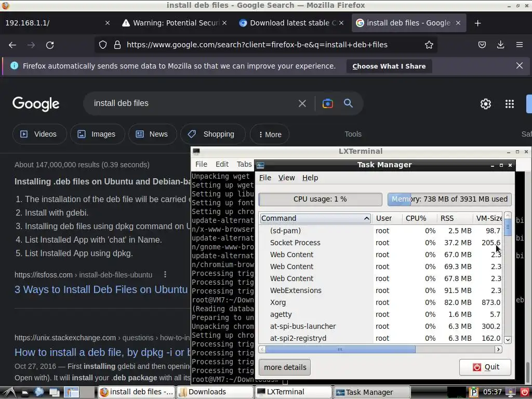Open Google quick settings gear

486,104
